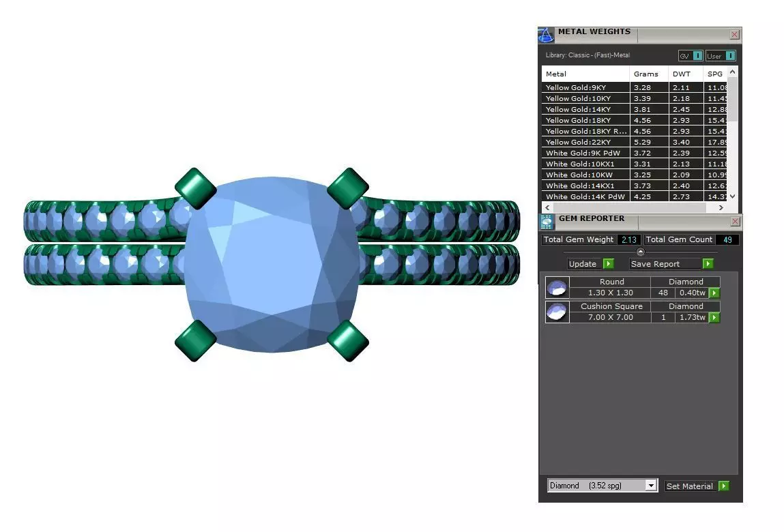The image size is (784, 532).
Task: Click the 2.45 DWT value for 14KY
Action: (681, 110)
